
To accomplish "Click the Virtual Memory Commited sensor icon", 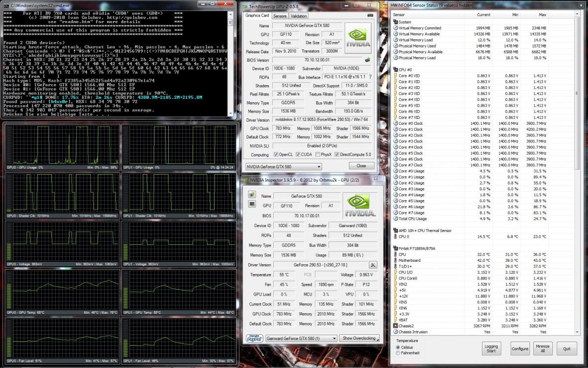I will pos(395,28).
